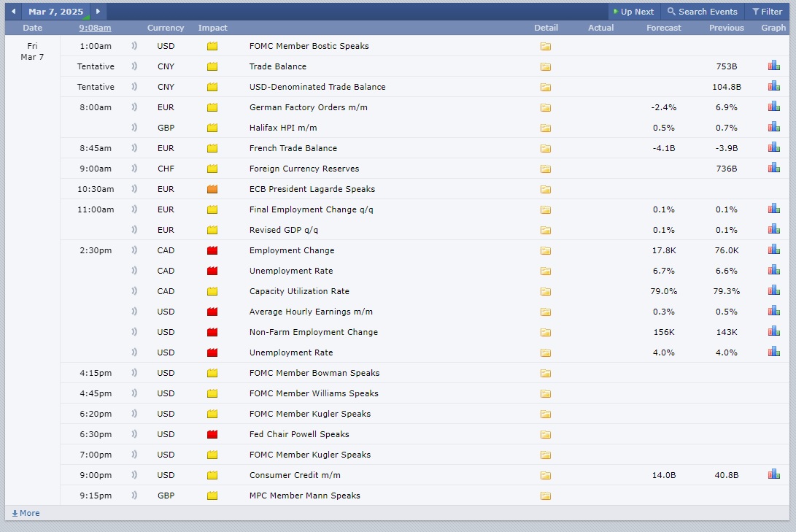Show graph for Average Hourly Earnings m/m
The width and height of the screenshot is (796, 532).
click(x=773, y=311)
